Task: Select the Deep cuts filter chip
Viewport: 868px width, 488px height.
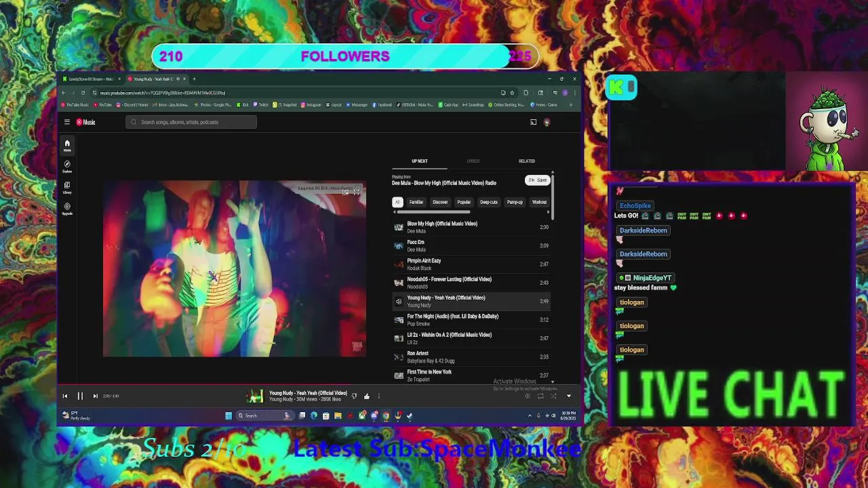Action: [489, 202]
